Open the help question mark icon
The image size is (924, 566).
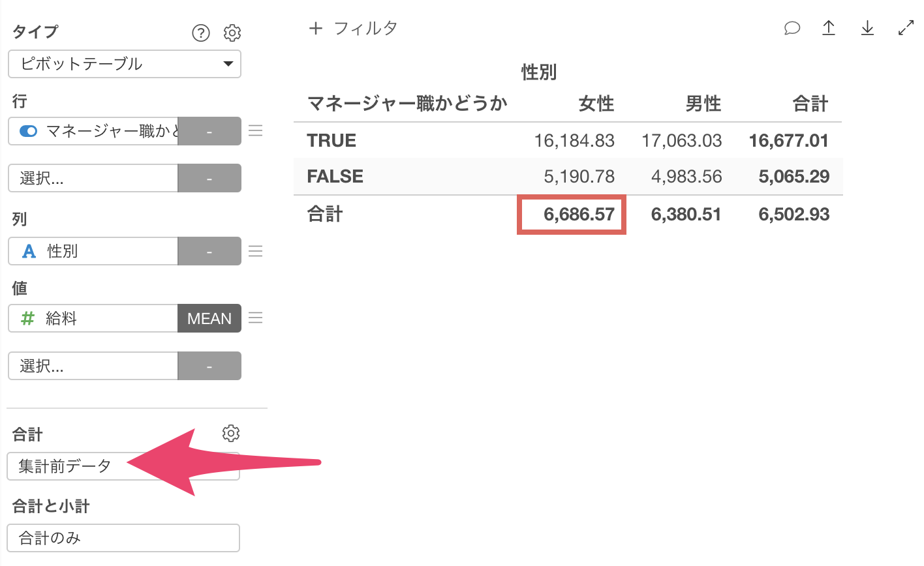201,33
